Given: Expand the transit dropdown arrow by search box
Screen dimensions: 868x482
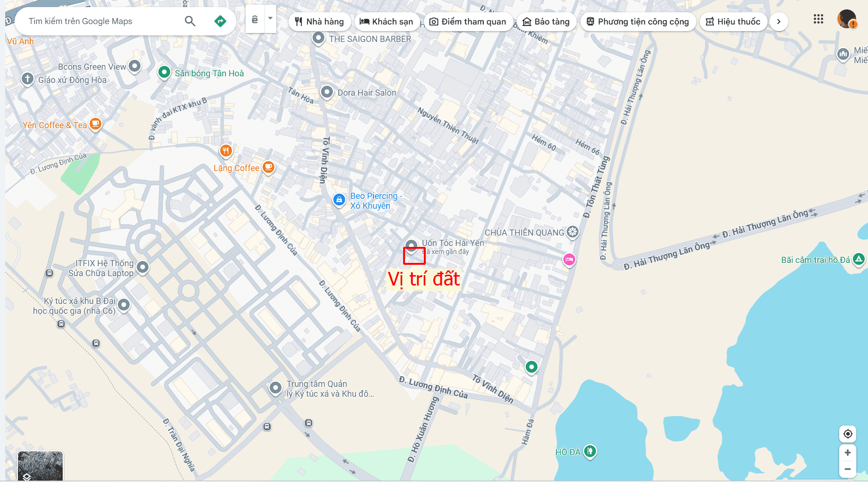Looking at the screenshot, I should point(270,19).
